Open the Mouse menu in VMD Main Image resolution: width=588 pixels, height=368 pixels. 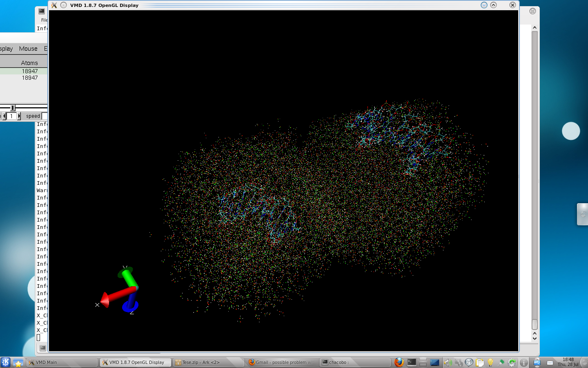tap(28, 49)
